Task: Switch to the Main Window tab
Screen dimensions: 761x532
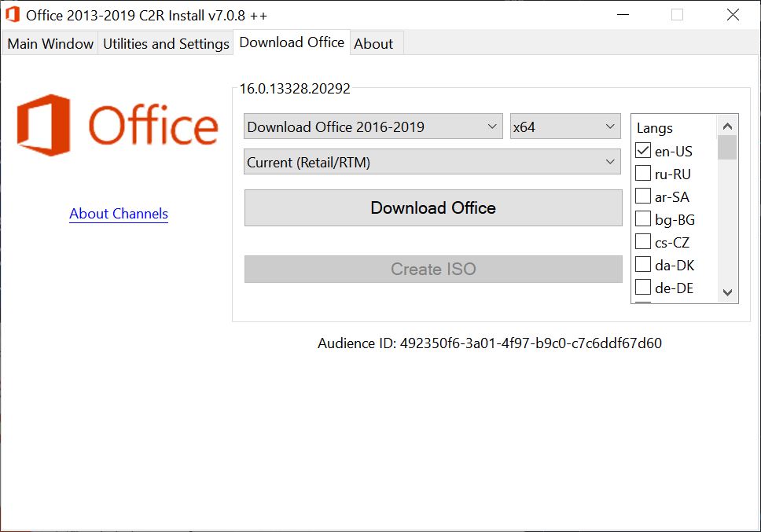Action: point(50,44)
